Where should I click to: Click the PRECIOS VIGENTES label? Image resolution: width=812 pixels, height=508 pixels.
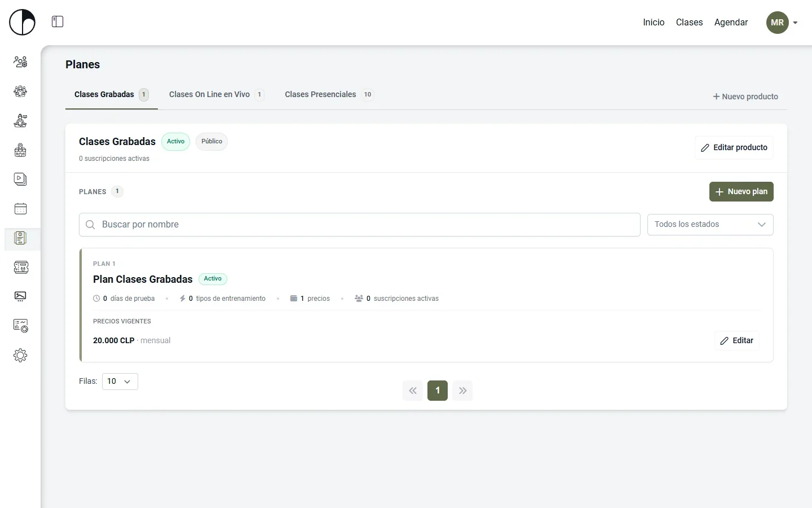click(122, 322)
